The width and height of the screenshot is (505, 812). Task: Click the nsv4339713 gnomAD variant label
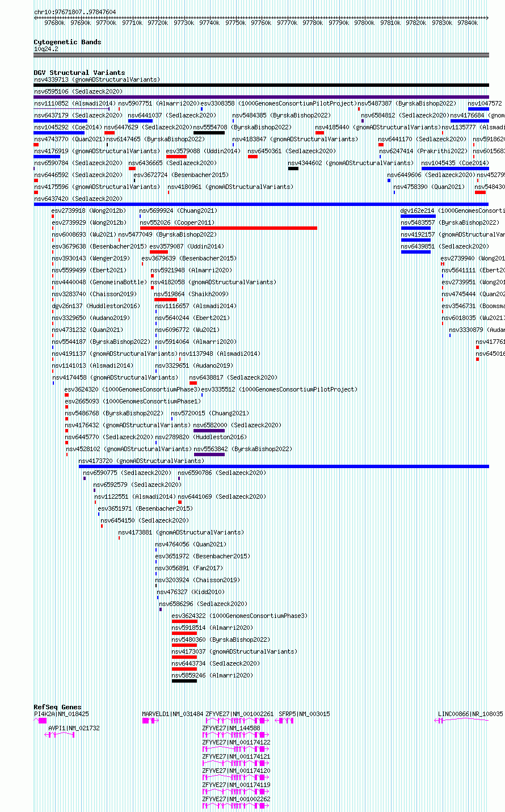click(97, 79)
